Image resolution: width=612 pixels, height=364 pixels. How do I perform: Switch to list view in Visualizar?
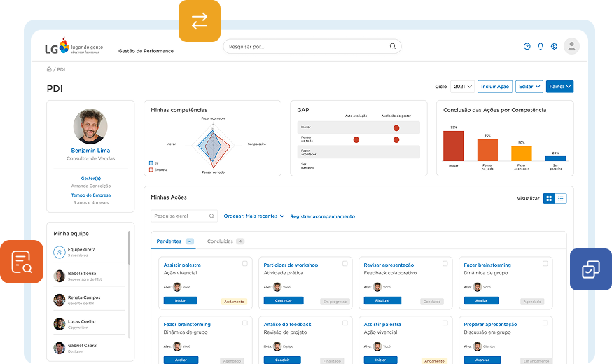click(x=561, y=199)
